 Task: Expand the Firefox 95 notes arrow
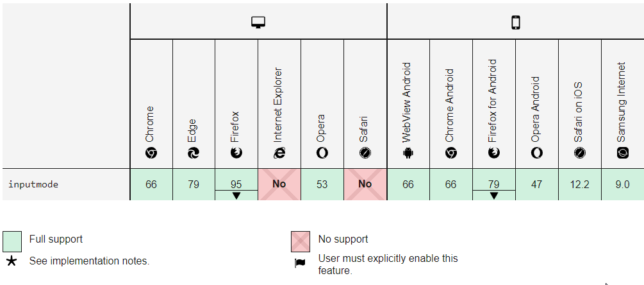coord(236,196)
